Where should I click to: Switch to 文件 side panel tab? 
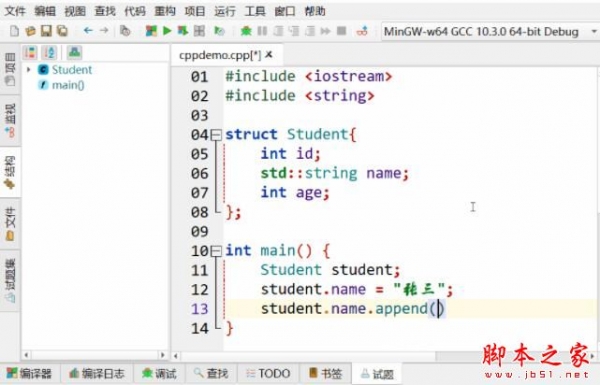click(10, 224)
